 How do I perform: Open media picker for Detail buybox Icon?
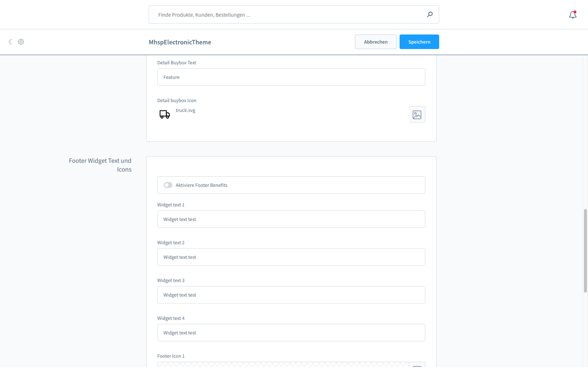coord(417,114)
